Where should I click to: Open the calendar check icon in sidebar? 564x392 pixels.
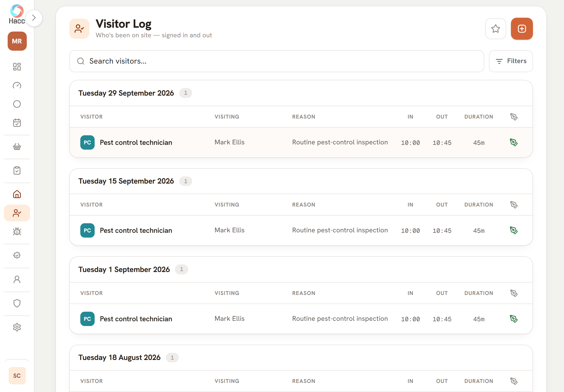pyautogui.click(x=17, y=123)
